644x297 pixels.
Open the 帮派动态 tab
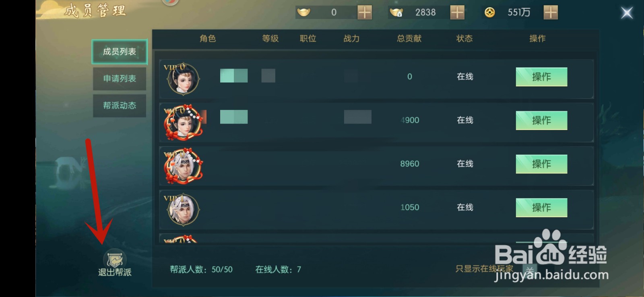click(x=120, y=105)
